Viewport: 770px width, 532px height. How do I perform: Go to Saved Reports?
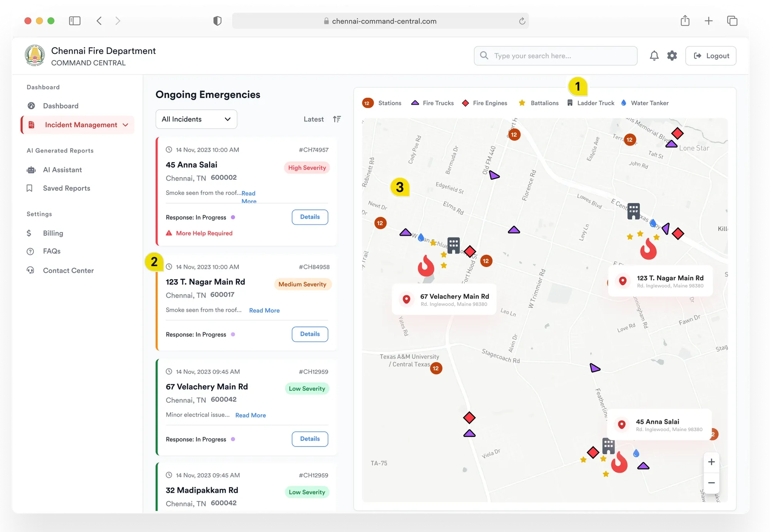tap(66, 188)
